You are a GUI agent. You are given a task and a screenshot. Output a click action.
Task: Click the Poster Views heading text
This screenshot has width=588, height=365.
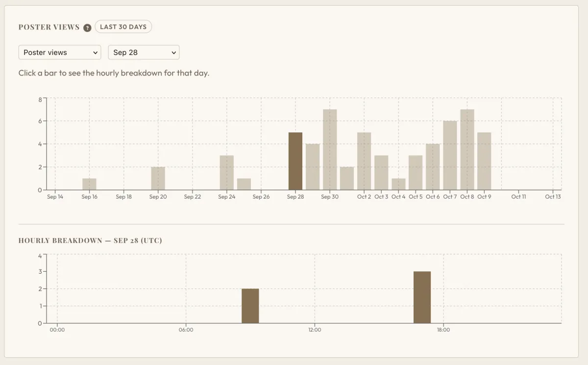49,27
